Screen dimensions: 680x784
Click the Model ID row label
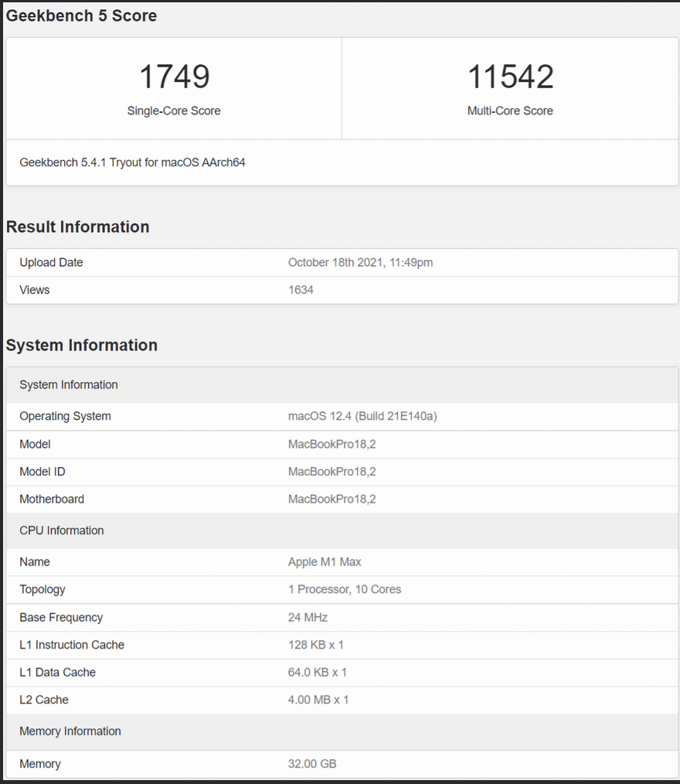click(42, 472)
